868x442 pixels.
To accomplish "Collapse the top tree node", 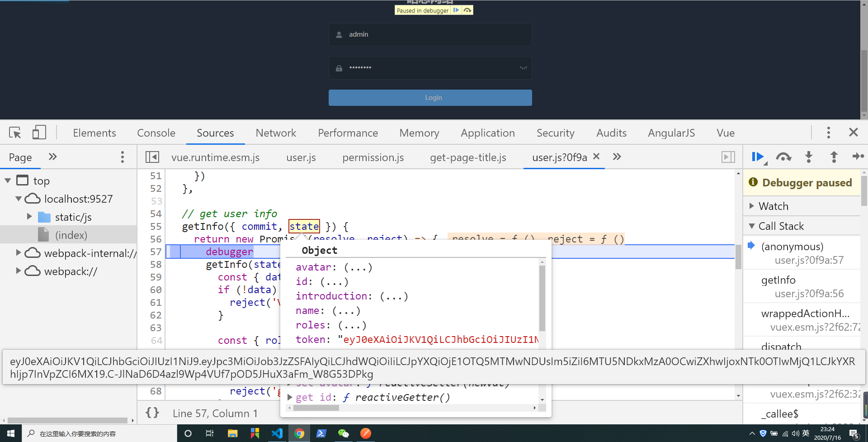I will coord(8,181).
